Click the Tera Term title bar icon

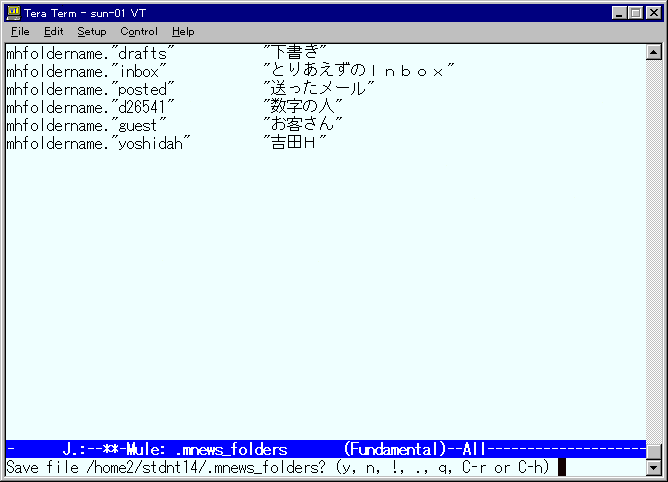coord(14,13)
